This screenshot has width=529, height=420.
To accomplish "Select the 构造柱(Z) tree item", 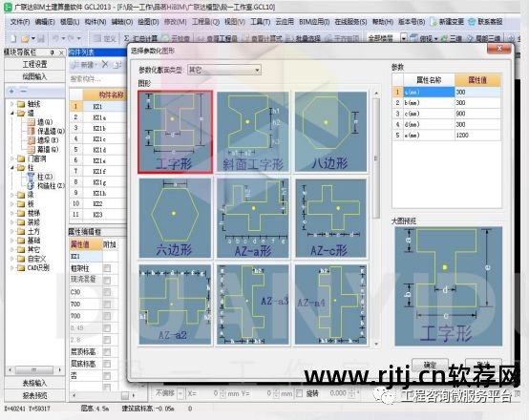I will [x=46, y=185].
